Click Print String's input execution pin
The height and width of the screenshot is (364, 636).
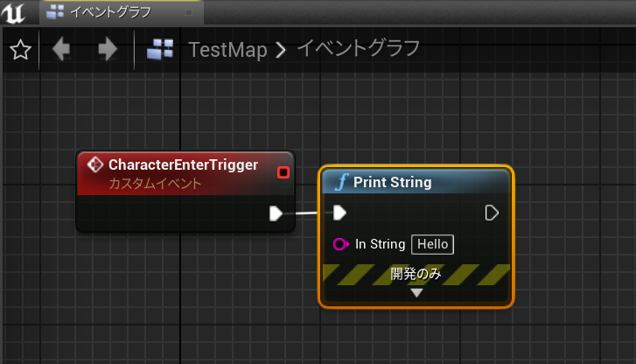339,213
